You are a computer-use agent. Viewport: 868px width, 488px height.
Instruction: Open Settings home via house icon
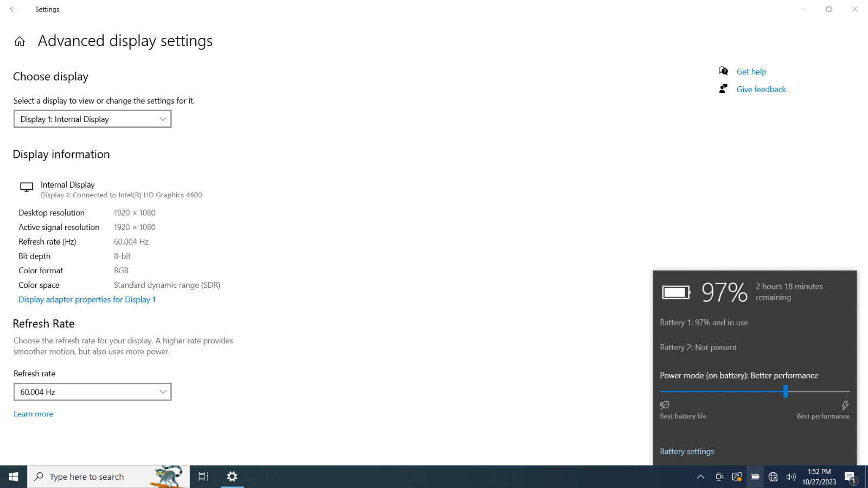coord(20,41)
